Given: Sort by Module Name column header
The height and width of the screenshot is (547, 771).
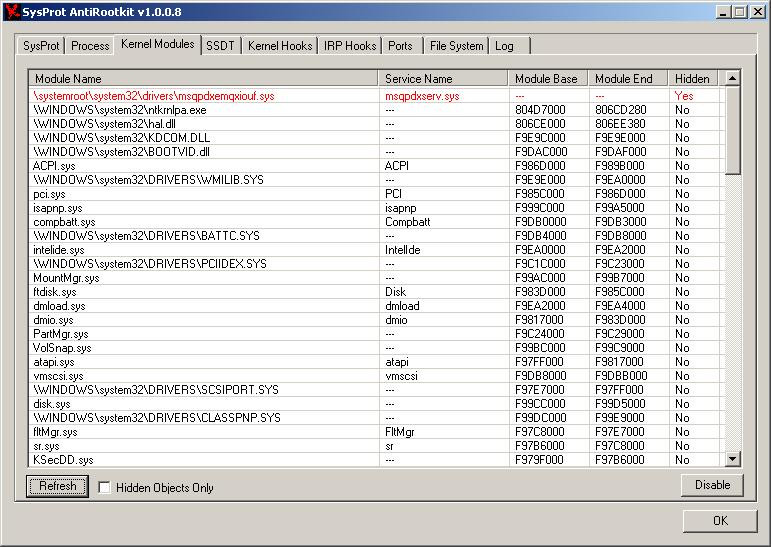Looking at the screenshot, I should click(x=204, y=79).
